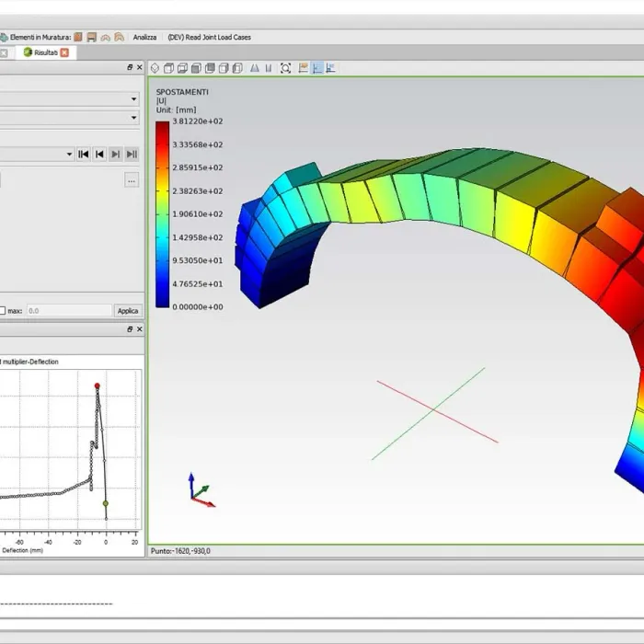The width and height of the screenshot is (644, 644).
Task: Click (DEV) Read Joint Load Cases
Action: 209,38
